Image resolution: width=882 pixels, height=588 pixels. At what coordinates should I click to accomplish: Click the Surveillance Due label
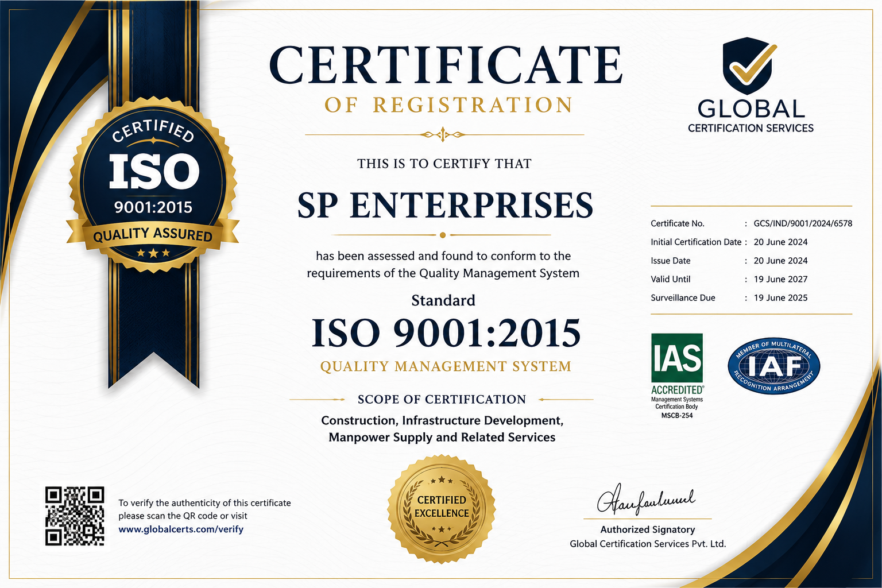683,297
